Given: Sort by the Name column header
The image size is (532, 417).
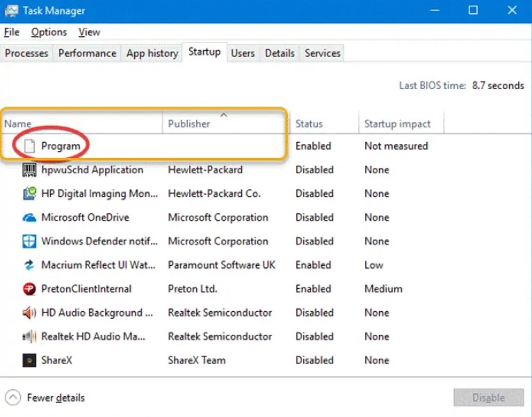Looking at the screenshot, I should pyautogui.click(x=81, y=124).
